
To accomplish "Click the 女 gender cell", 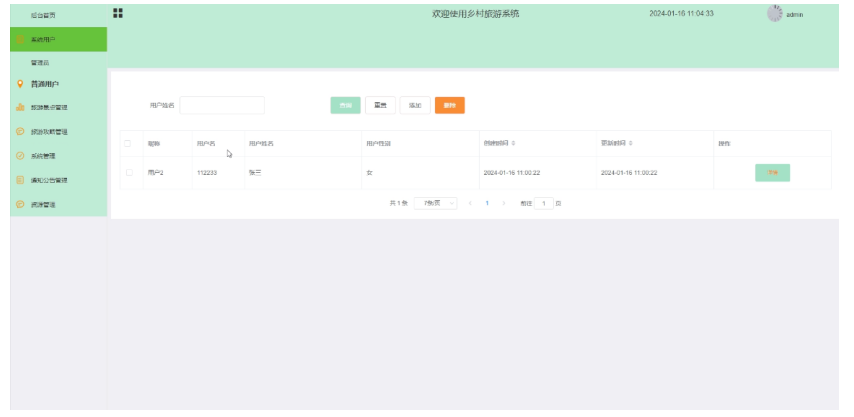I will coord(420,173).
